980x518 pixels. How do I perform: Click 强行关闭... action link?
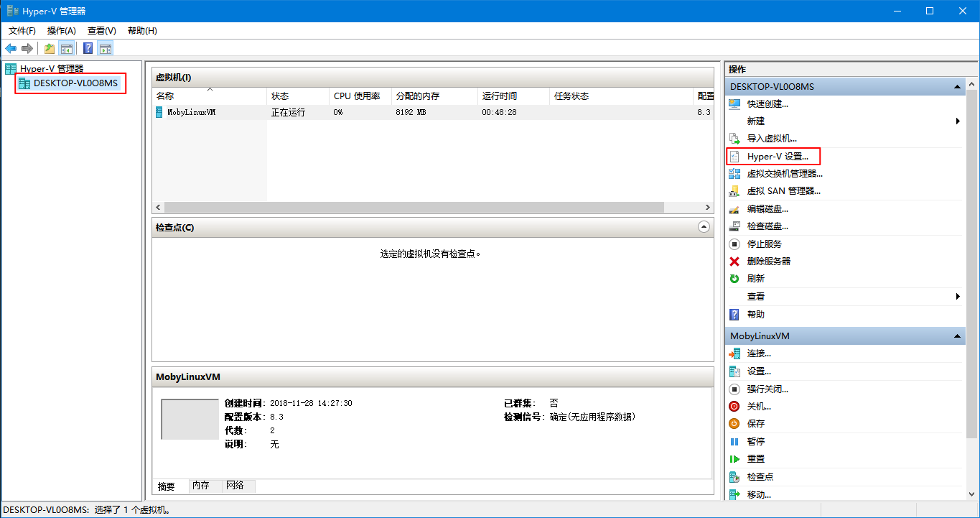(x=767, y=389)
